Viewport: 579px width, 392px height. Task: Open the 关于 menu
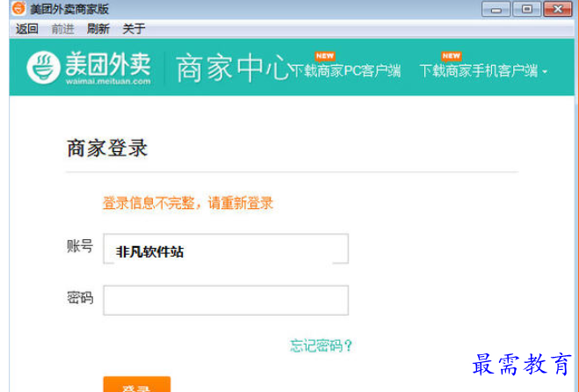(134, 29)
